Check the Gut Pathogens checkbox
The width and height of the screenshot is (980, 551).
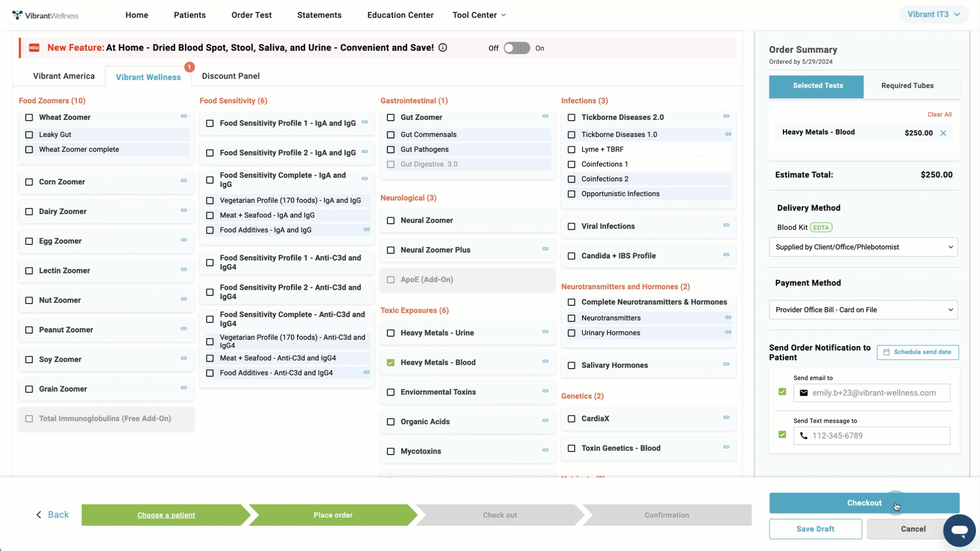391,150
